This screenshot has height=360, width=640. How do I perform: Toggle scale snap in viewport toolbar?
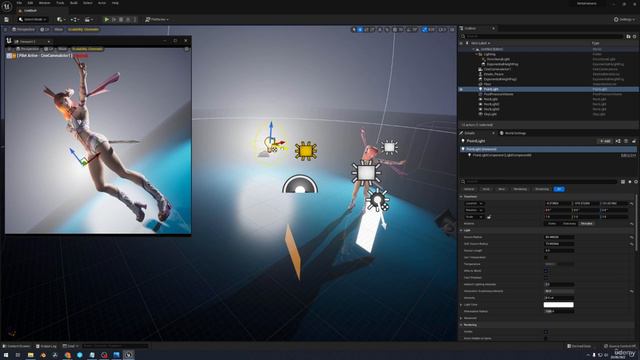[425, 29]
